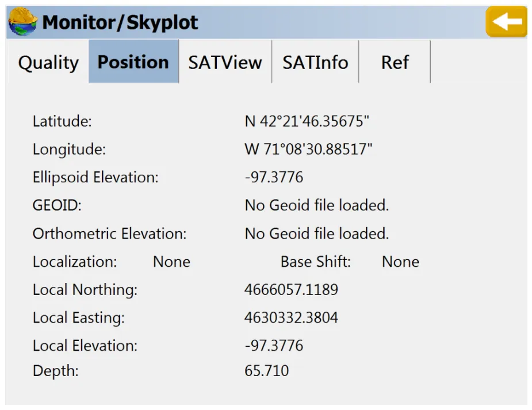The height and width of the screenshot is (410, 532).
Task: Click the Monitor/Skyplot title text
Action: tap(120, 23)
